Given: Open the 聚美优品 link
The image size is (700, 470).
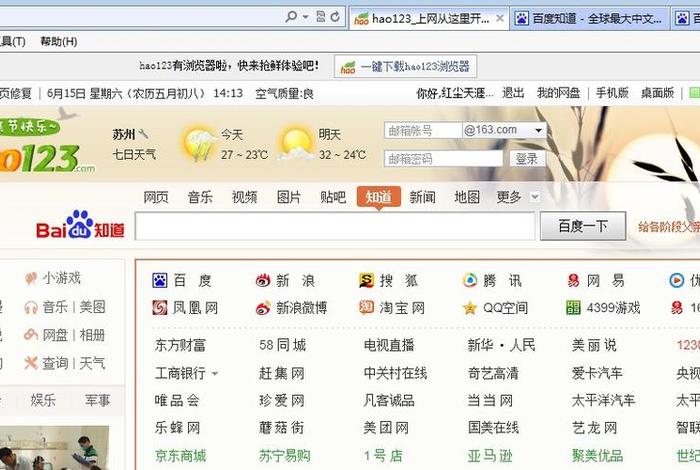Looking at the screenshot, I should point(597,456).
